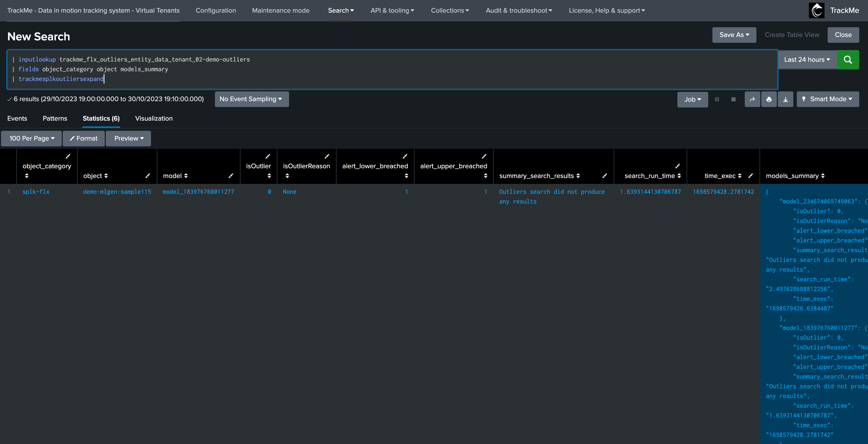The height and width of the screenshot is (444, 868).
Task: Pause the search job
Action: click(717, 99)
